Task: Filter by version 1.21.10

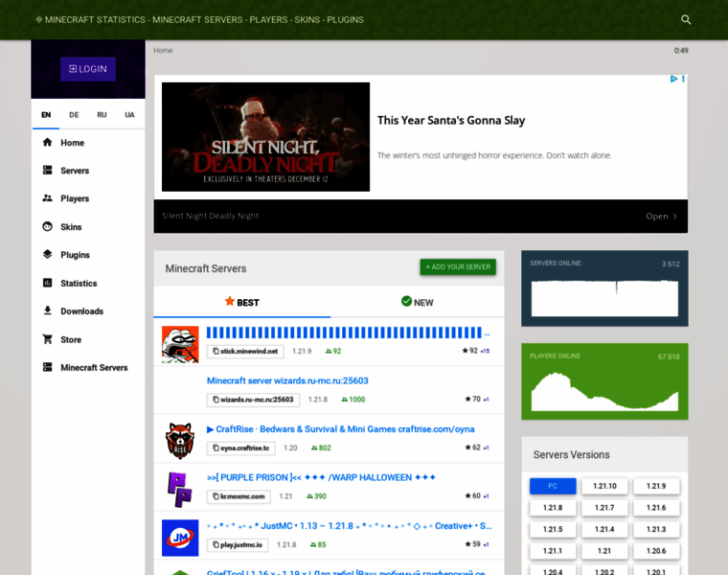Action: (x=604, y=486)
